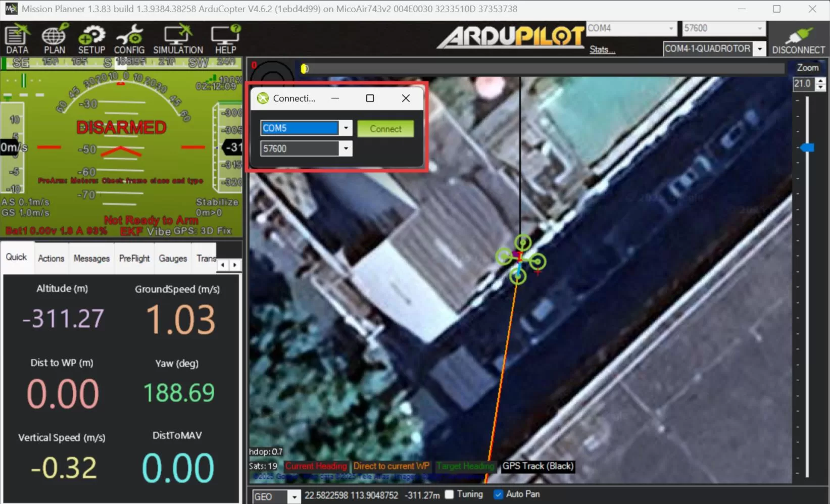Click the Target Heading legend label
Viewport: 830px width, 504px height.
point(465,466)
